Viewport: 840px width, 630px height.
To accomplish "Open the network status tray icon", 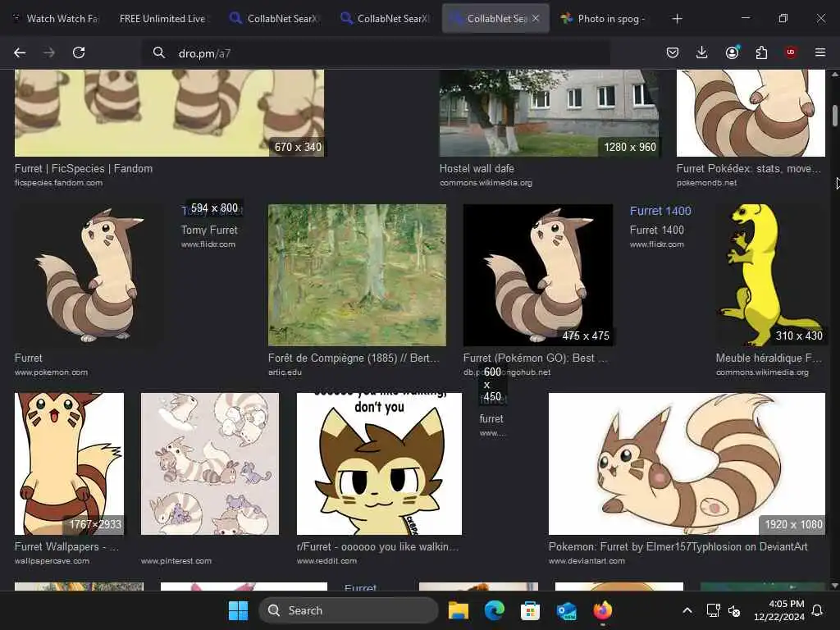I will click(713, 610).
